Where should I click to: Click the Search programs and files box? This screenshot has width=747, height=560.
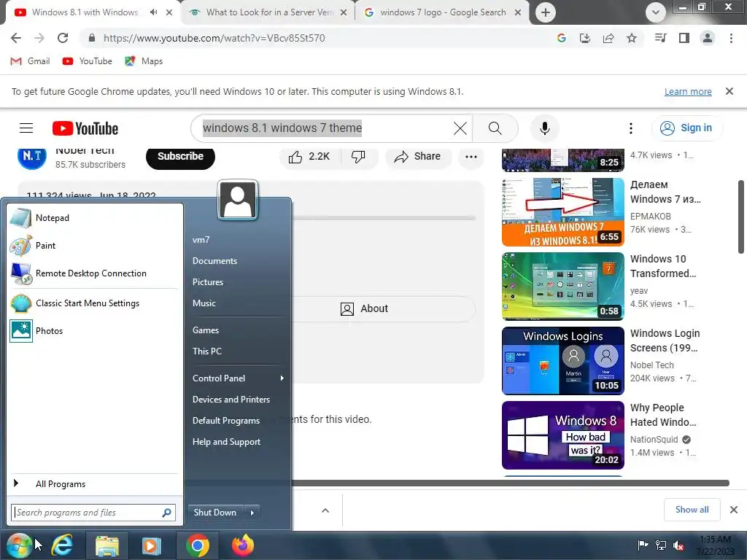[93, 513]
